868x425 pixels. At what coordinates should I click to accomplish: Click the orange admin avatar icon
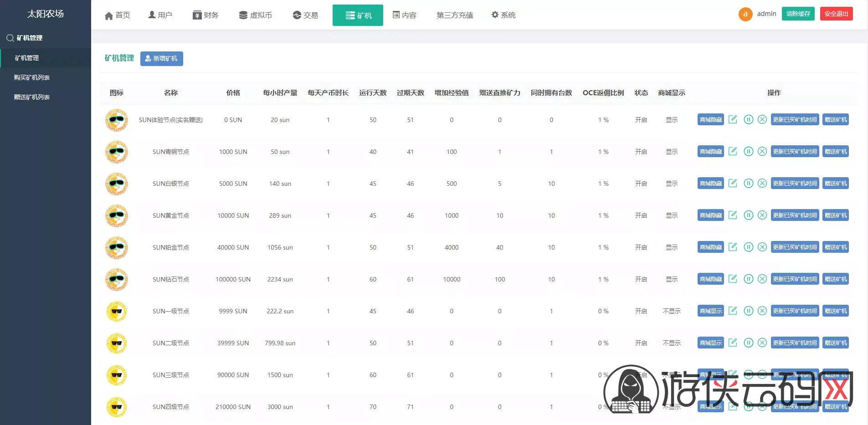pyautogui.click(x=745, y=14)
